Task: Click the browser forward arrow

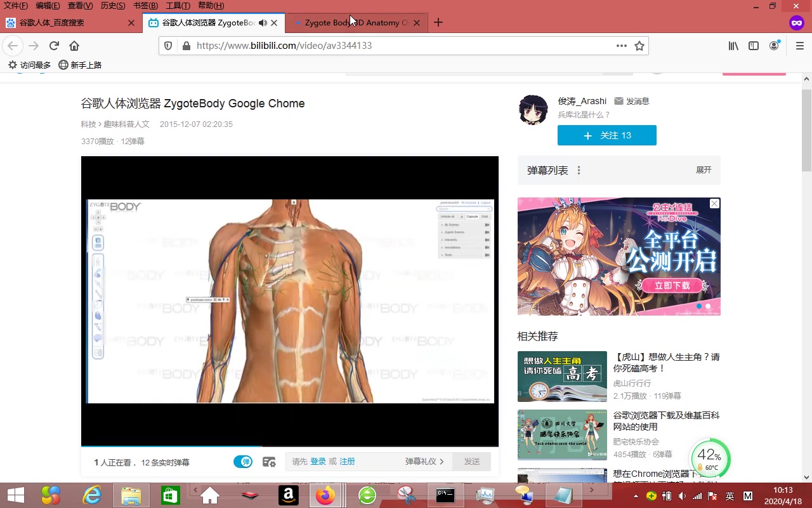Action: tap(34, 46)
